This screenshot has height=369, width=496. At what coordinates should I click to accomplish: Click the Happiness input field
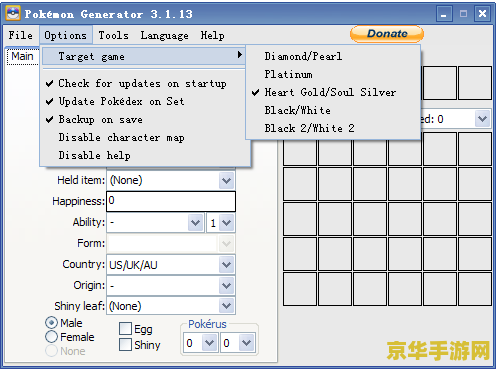tap(171, 201)
